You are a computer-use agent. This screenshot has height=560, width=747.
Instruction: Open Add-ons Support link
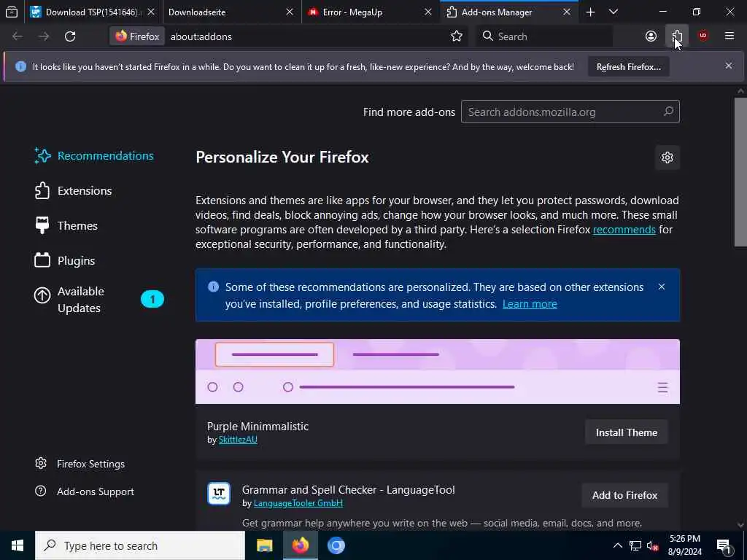[x=85, y=491]
